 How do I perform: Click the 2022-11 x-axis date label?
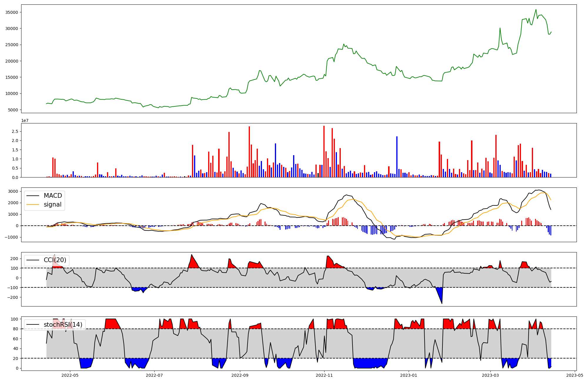[324, 375]
